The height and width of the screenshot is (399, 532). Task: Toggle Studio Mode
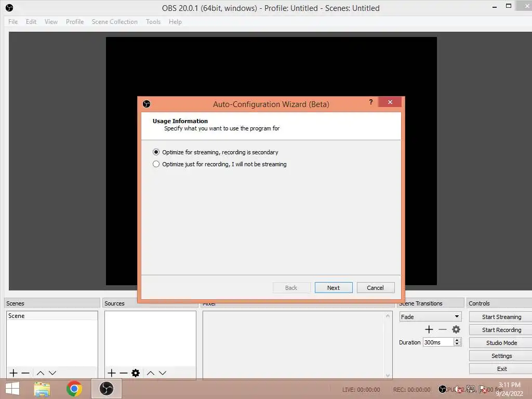(501, 343)
